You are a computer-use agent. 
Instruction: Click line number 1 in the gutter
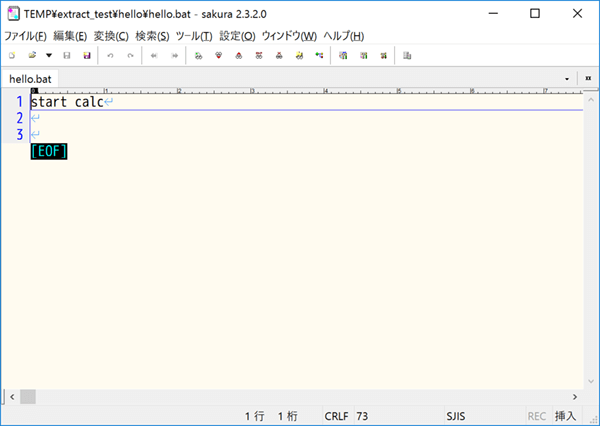click(19, 102)
